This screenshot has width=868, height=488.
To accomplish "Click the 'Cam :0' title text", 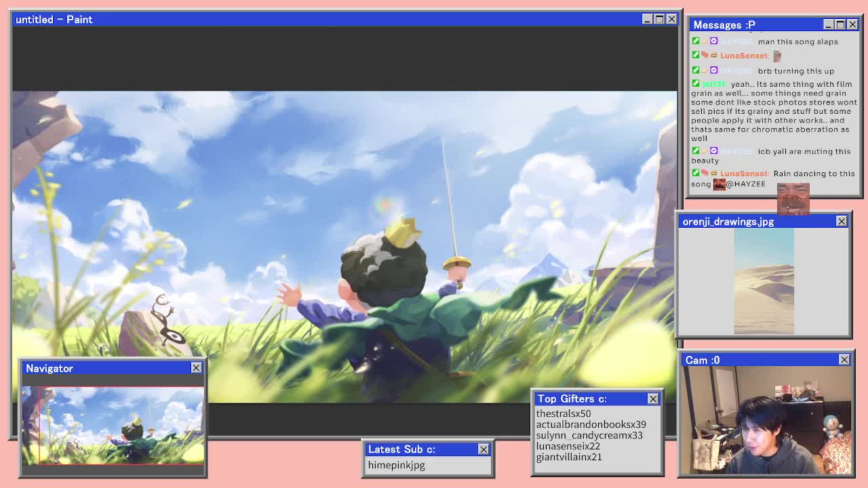I will click(x=703, y=360).
